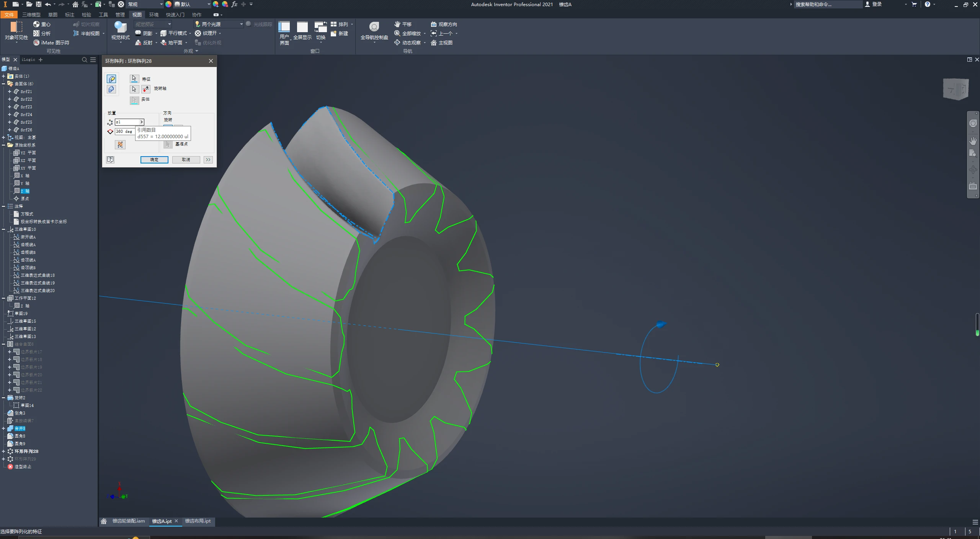This screenshot has height=539, width=980.
Task: Click the User Interface (用户界面) icon
Action: click(x=284, y=27)
